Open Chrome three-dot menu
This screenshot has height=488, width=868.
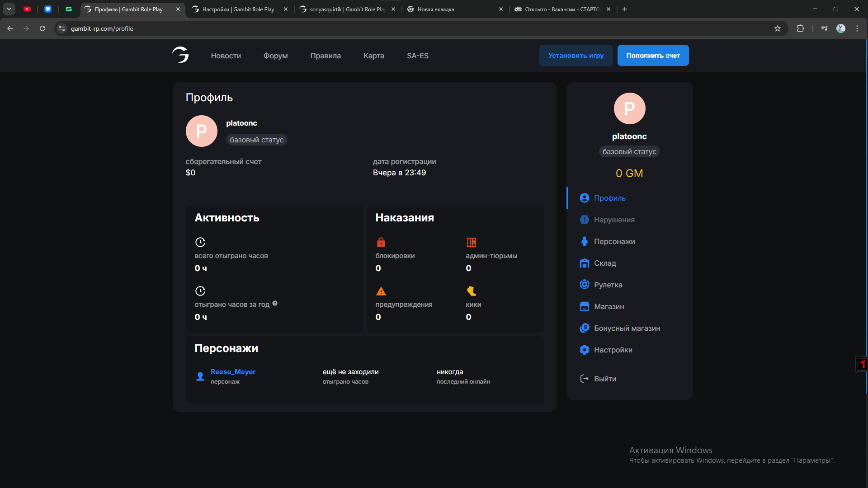point(857,28)
